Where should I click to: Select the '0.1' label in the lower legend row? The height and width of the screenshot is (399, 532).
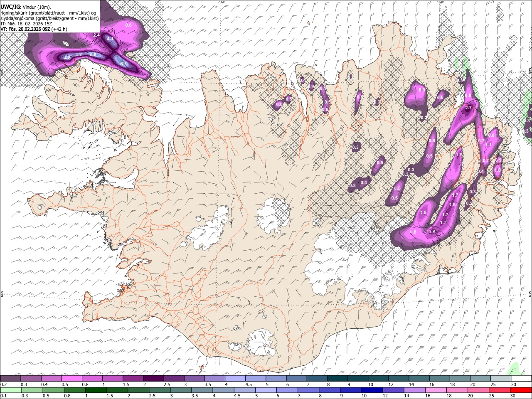4,396
